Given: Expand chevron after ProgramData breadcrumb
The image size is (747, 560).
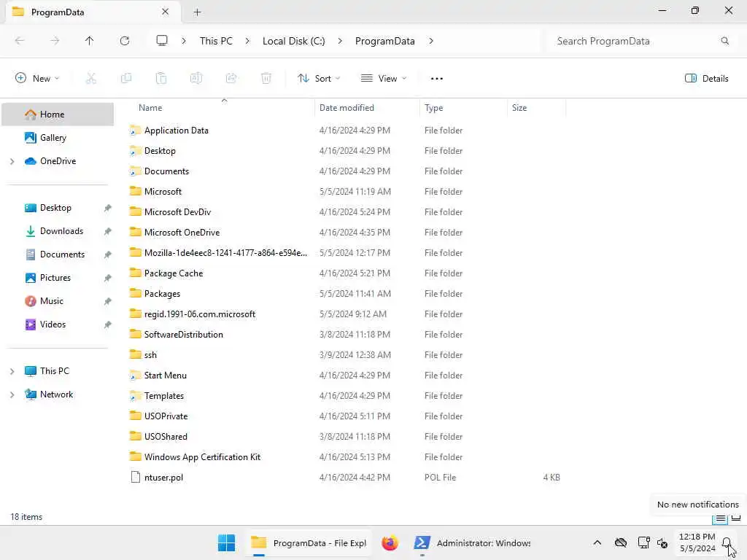Looking at the screenshot, I should pos(430,41).
